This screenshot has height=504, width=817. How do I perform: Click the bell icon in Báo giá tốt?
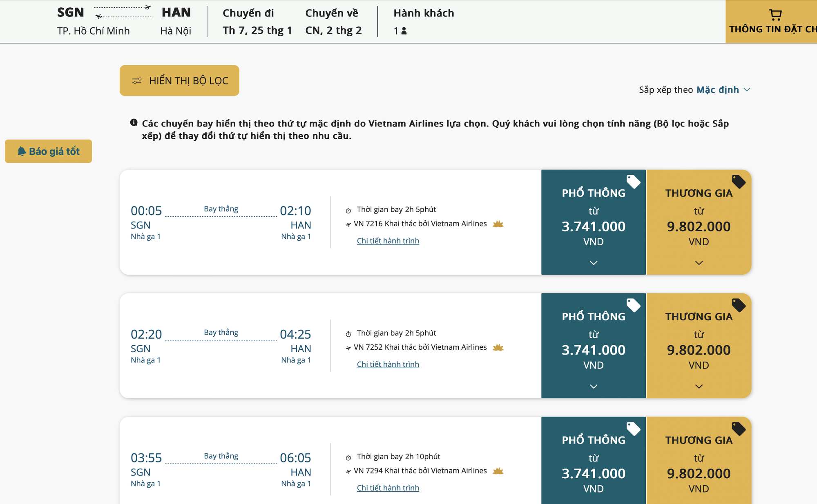click(x=22, y=151)
